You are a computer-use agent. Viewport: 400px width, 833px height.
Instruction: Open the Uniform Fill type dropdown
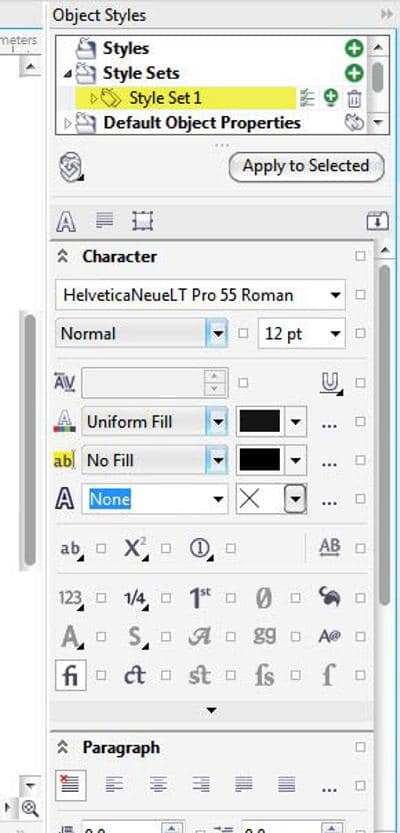point(217,422)
